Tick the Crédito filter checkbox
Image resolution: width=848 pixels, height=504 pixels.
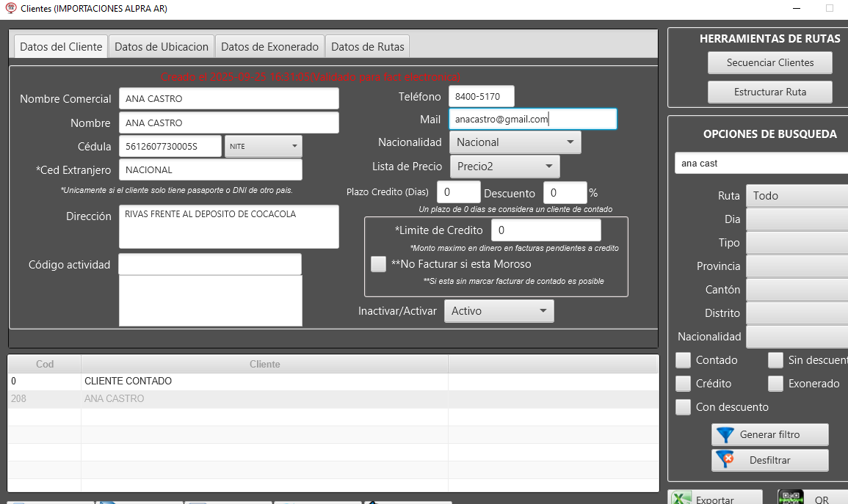click(684, 384)
